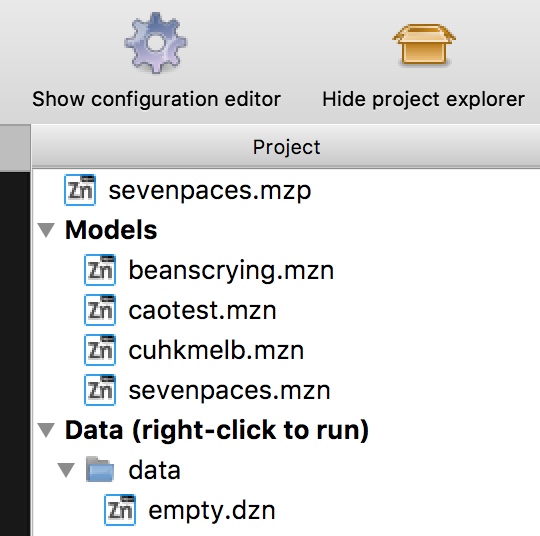The image size is (540, 536).
Task: Collapse the Models section triangle
Action: pos(46,230)
